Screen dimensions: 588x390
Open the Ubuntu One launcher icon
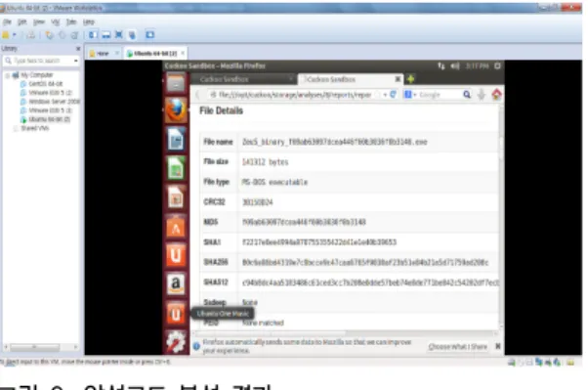click(176, 255)
